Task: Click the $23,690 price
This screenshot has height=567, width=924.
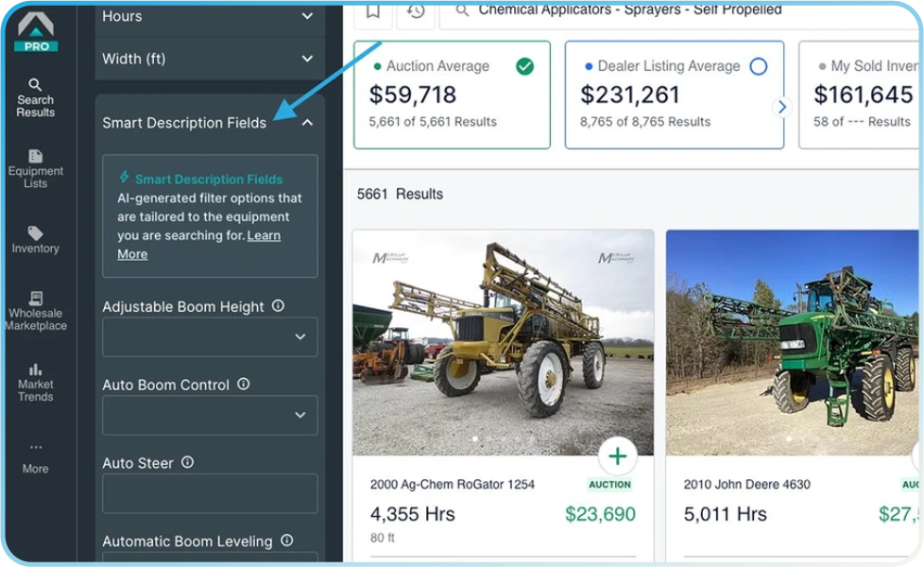Action: coord(600,514)
